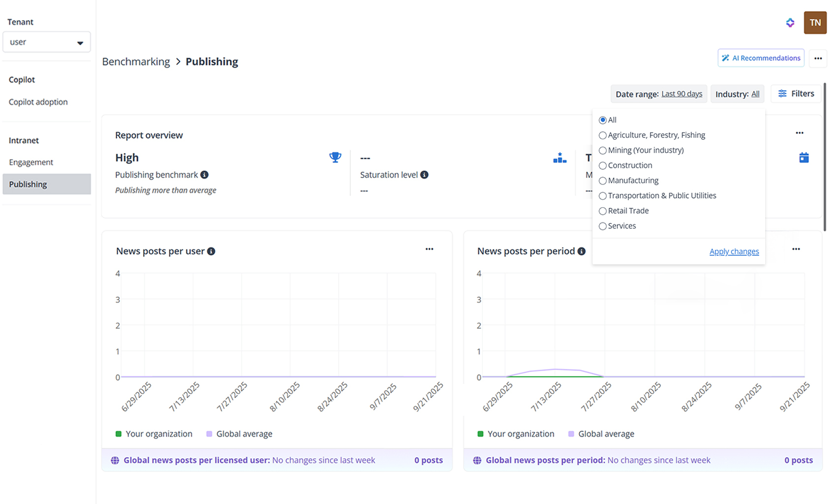The height and width of the screenshot is (504, 837).
Task: Click the Apply changes link
Action: [734, 252]
